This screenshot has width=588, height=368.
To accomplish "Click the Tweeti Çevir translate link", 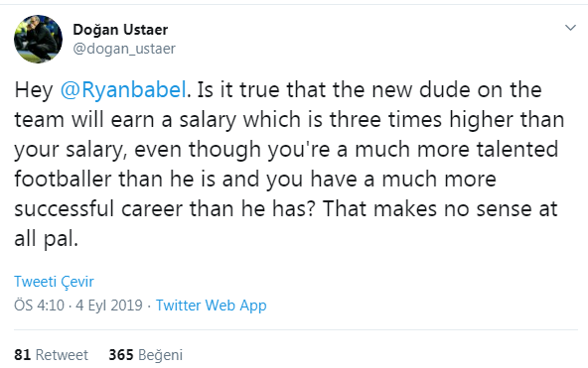I will pyautogui.click(x=54, y=282).
